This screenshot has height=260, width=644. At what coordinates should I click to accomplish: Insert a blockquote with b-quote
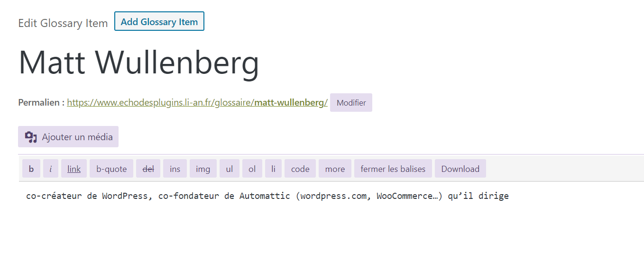pyautogui.click(x=111, y=169)
